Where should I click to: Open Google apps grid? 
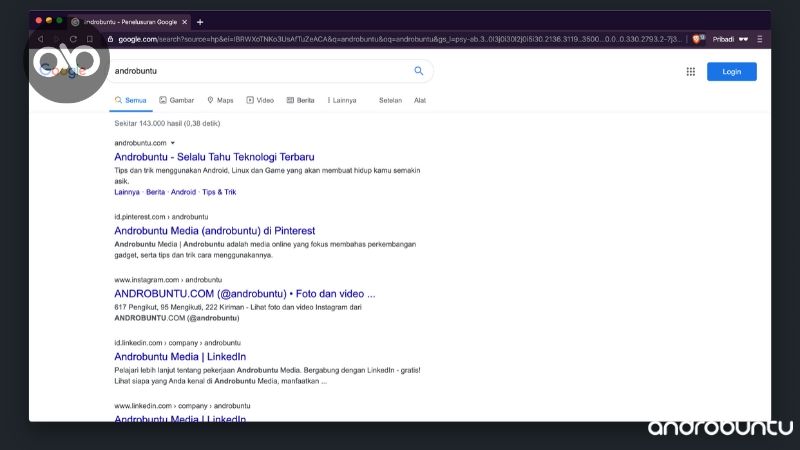(x=691, y=71)
